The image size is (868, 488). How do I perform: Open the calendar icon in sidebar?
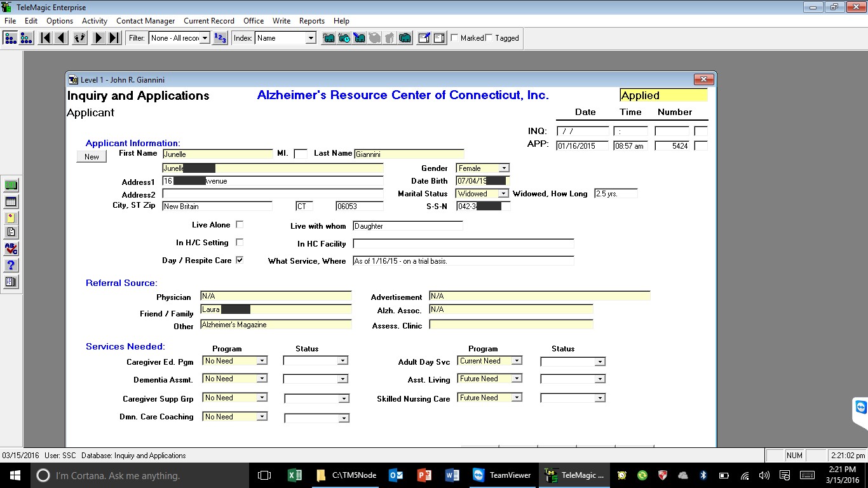[11, 201]
